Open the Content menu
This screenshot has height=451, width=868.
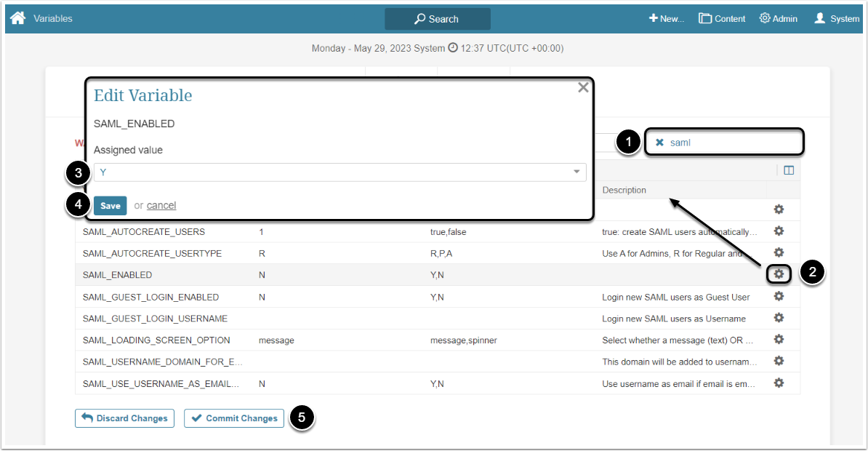point(722,19)
